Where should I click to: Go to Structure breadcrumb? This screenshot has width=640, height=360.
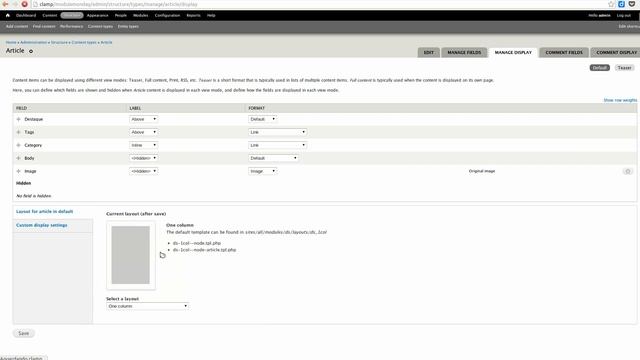coord(59,42)
